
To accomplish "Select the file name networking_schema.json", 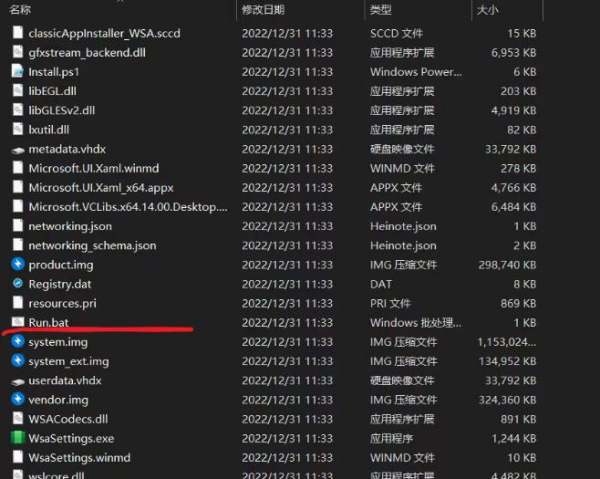I will pos(92,246).
